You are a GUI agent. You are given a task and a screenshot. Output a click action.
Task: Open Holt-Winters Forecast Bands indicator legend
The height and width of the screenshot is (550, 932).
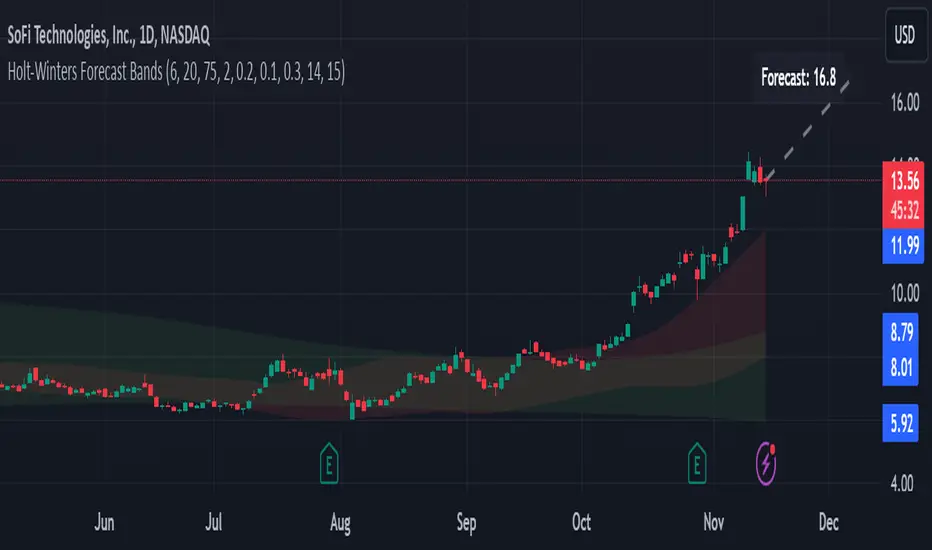point(176,72)
